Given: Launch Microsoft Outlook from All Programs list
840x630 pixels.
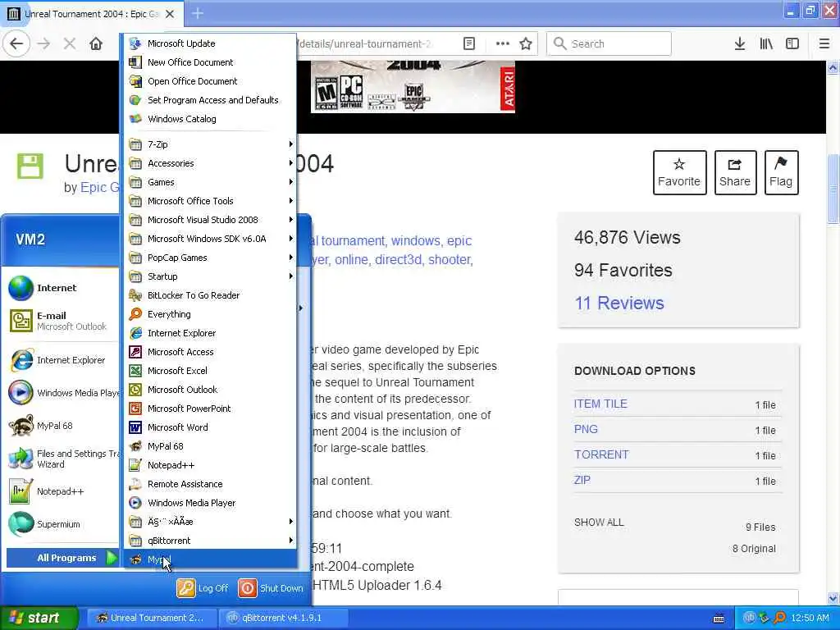Looking at the screenshot, I should pyautogui.click(x=210, y=390).
